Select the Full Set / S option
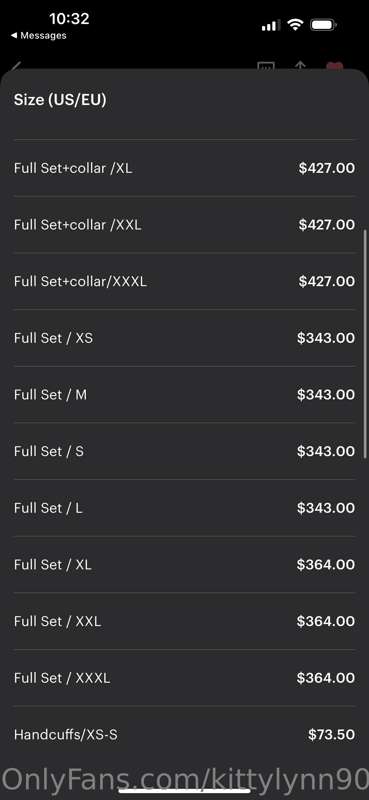369x800 pixels. click(184, 451)
